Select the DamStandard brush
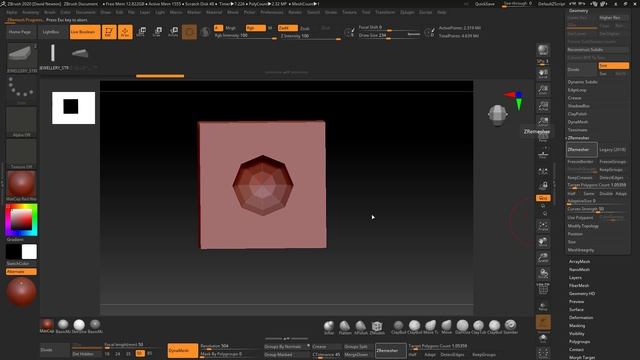 pos(462,326)
